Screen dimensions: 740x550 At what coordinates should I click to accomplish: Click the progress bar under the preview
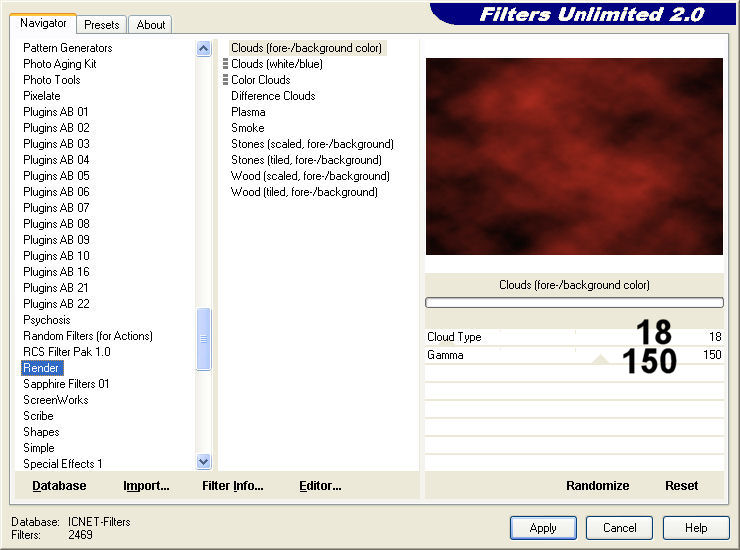click(574, 303)
